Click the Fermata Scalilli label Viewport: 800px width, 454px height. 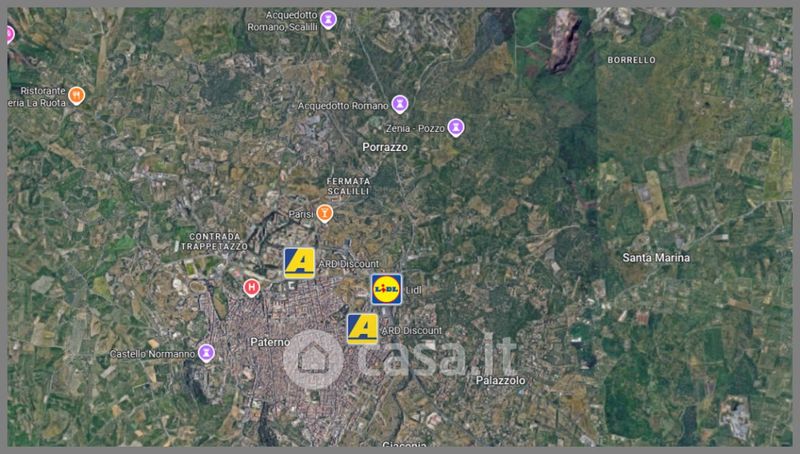click(x=348, y=186)
